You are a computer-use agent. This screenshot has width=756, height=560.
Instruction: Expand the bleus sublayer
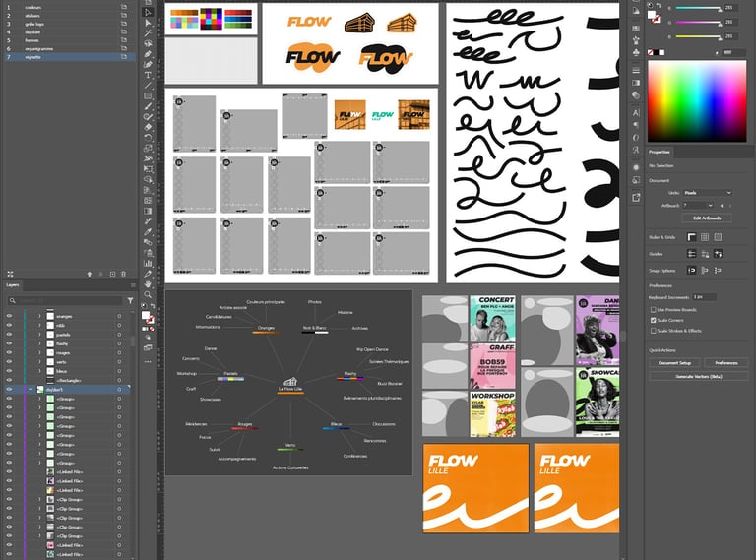point(40,371)
